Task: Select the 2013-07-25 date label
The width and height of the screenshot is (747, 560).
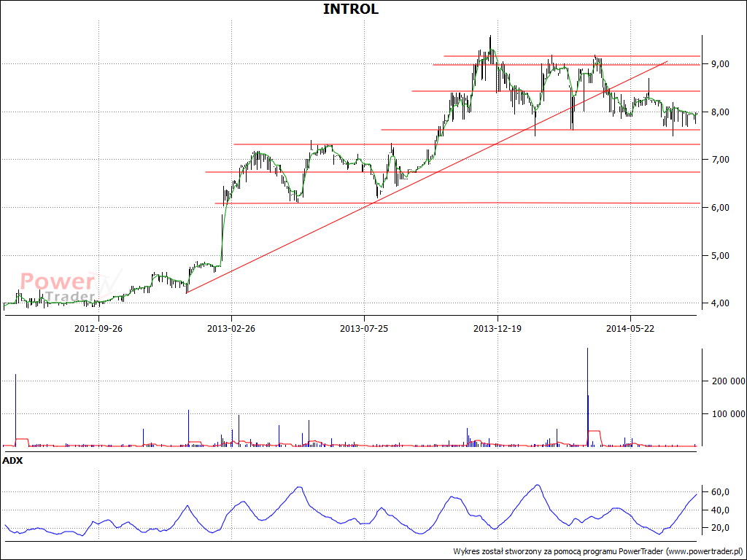Action: [x=365, y=328]
